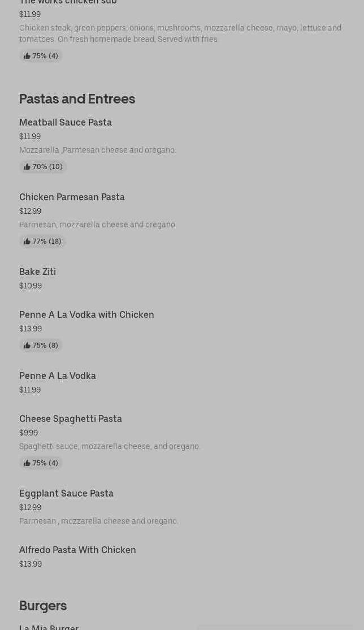Click the $13.99 price under Alfredo Pasta

coord(31,564)
